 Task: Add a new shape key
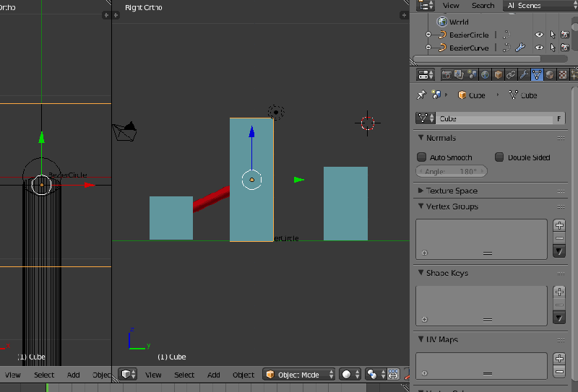tap(559, 292)
